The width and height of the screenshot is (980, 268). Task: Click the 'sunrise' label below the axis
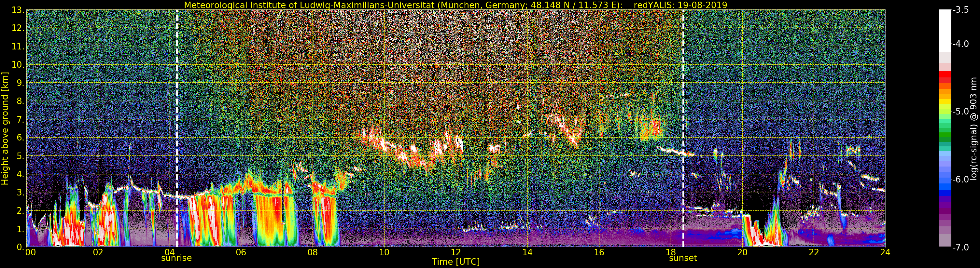click(176, 258)
